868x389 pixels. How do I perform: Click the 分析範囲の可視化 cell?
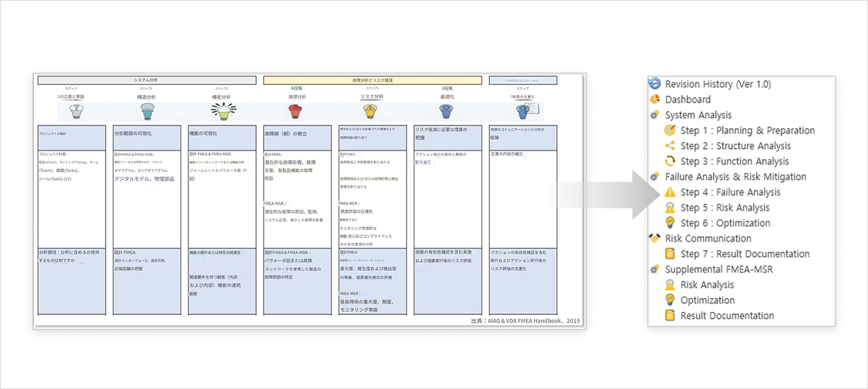(147, 137)
